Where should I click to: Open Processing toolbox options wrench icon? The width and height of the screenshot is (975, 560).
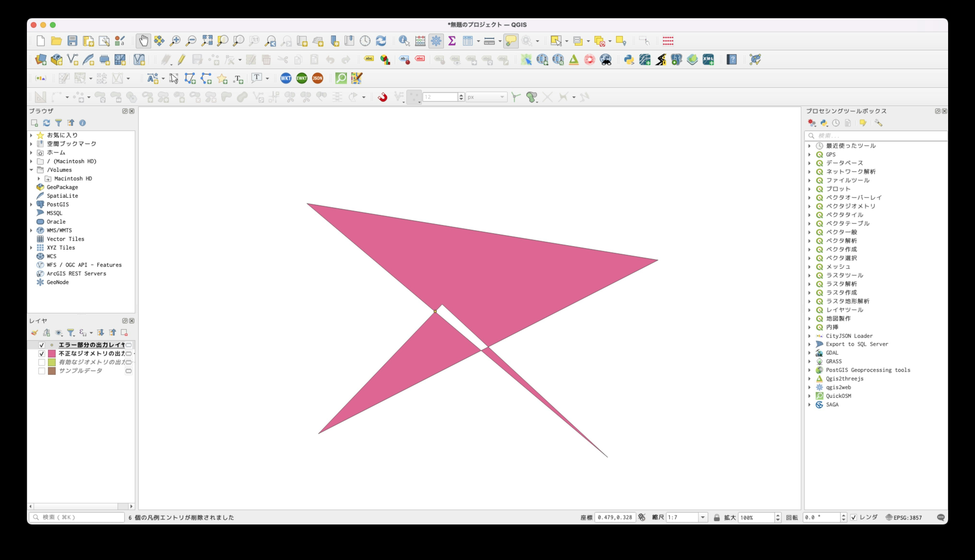[879, 123]
